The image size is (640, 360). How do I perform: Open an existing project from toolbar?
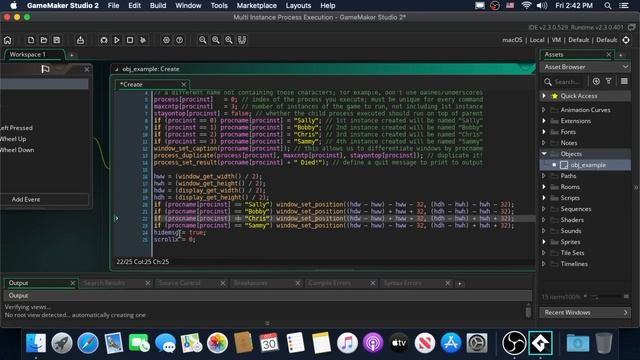tap(44, 40)
